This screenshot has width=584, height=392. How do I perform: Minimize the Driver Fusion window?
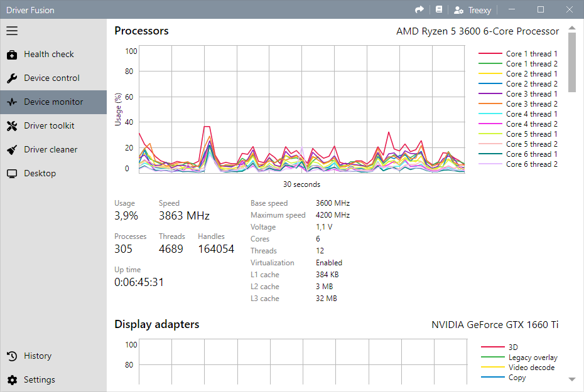click(x=512, y=9)
